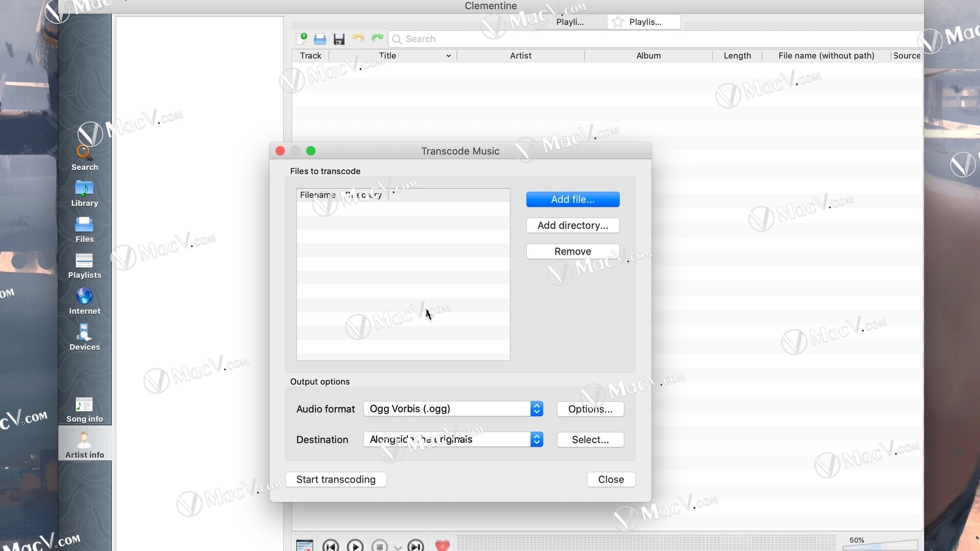The width and height of the screenshot is (980, 551).
Task: Open the Playlists sidebar tab
Action: point(84,266)
